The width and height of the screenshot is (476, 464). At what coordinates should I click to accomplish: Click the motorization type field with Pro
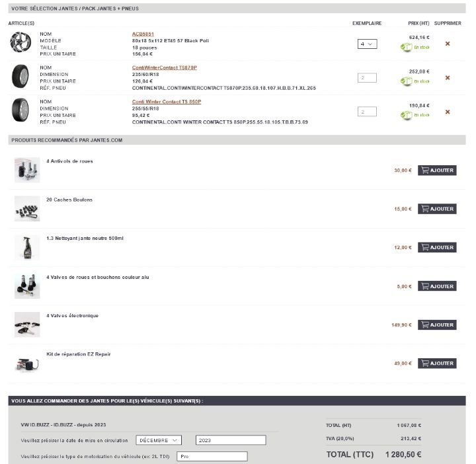coord(212,456)
